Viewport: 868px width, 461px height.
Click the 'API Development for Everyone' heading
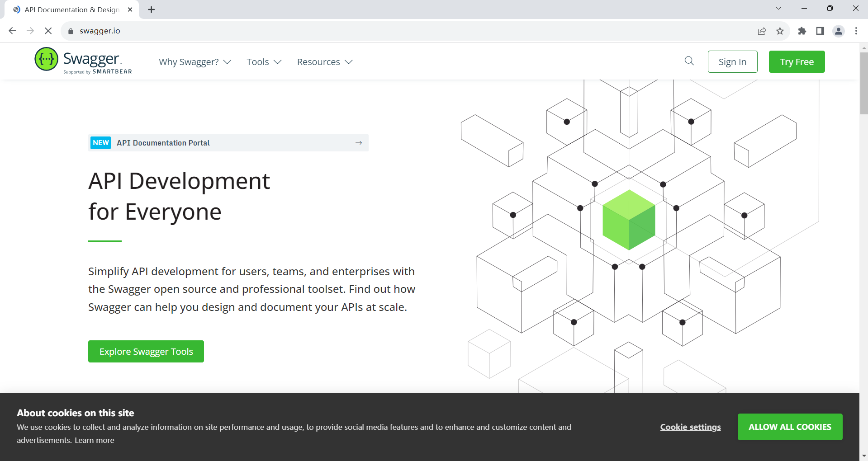(x=179, y=196)
